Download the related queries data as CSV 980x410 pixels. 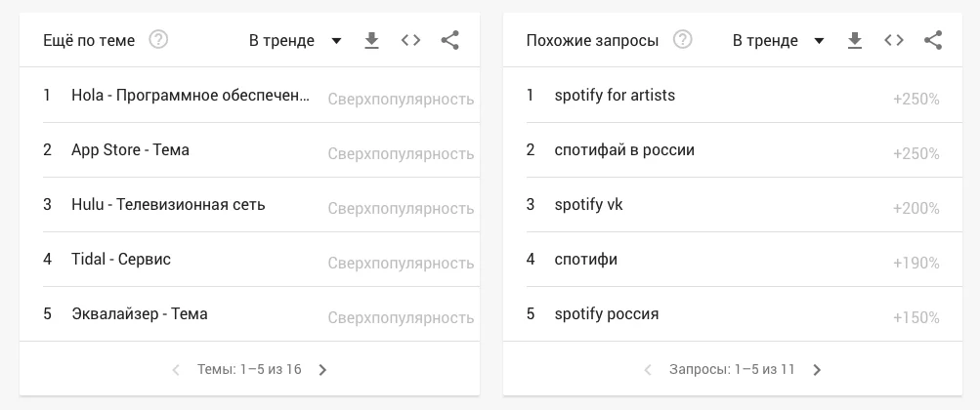[x=855, y=40]
